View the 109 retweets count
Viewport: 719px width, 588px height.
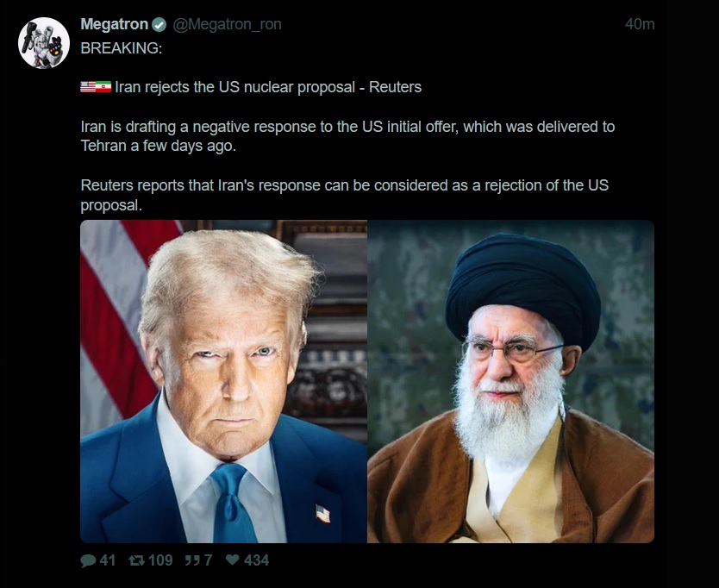(x=160, y=560)
